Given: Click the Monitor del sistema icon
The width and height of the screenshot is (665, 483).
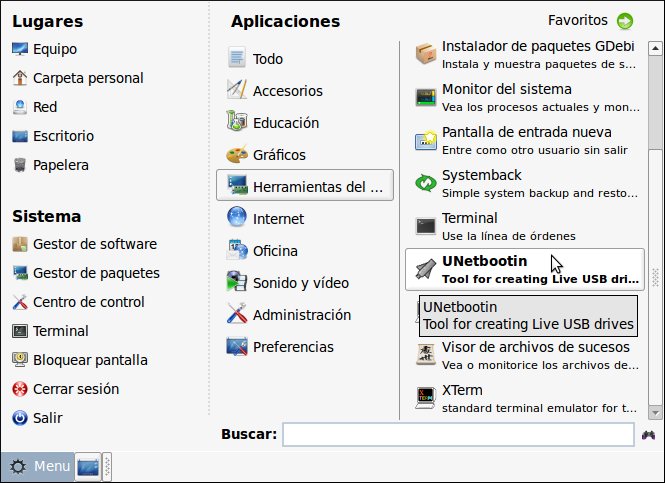Looking at the screenshot, I should [x=426, y=97].
